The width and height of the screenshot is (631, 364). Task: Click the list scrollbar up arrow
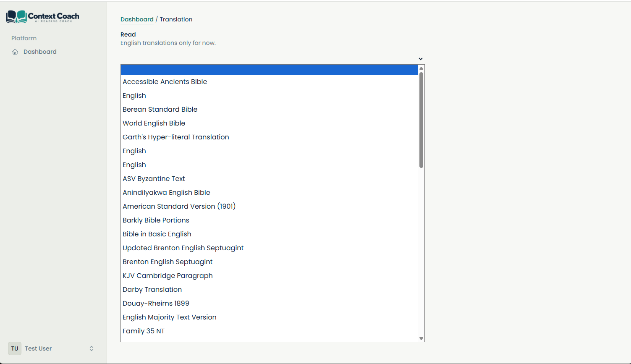point(421,68)
